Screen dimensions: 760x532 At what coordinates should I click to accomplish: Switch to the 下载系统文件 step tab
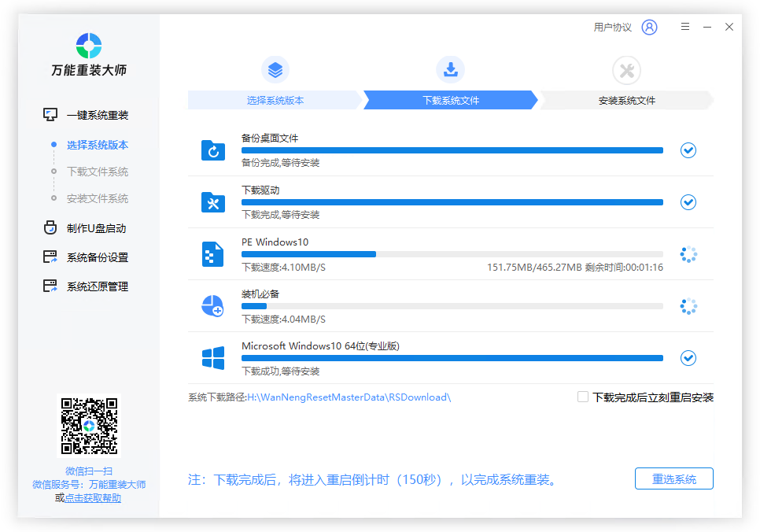[x=451, y=101]
